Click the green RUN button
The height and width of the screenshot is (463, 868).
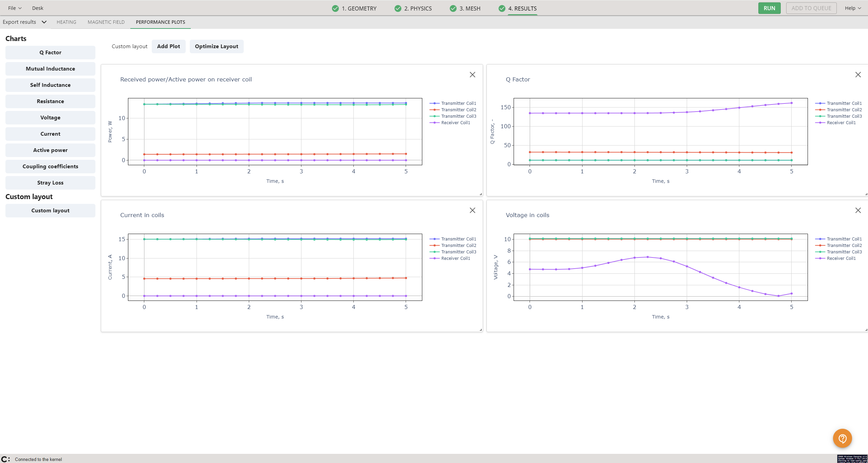point(769,8)
